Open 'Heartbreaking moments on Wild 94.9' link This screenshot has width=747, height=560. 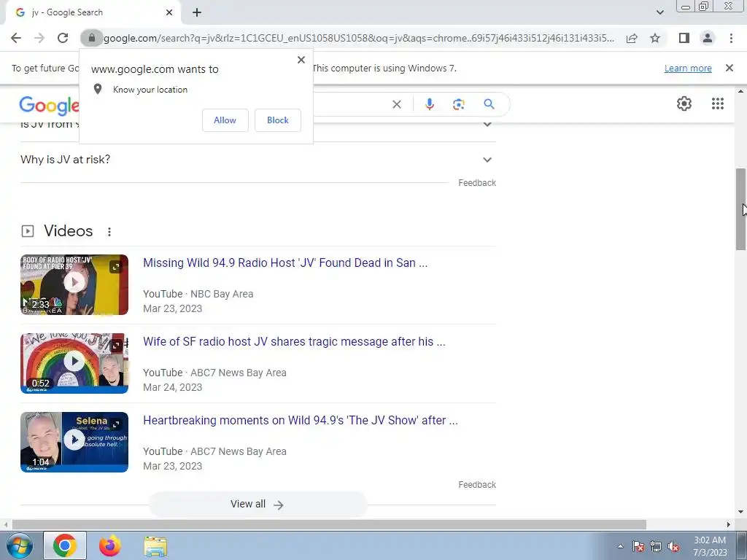[301, 420]
